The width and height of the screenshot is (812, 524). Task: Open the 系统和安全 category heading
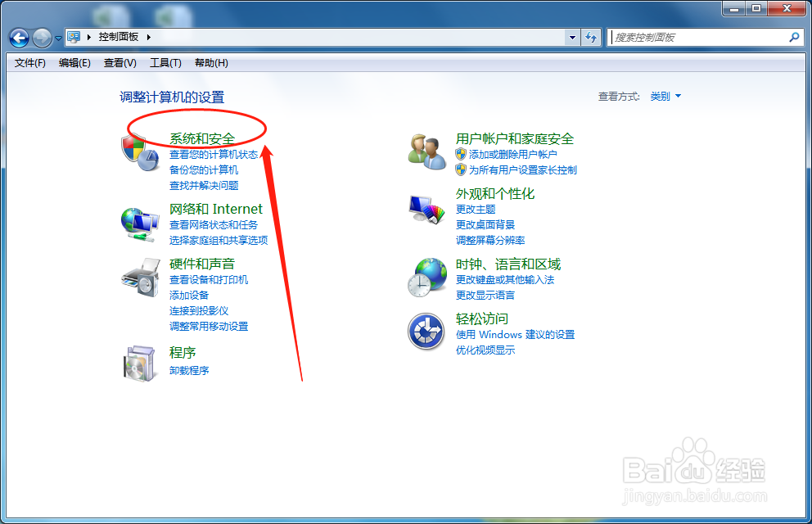click(202, 138)
